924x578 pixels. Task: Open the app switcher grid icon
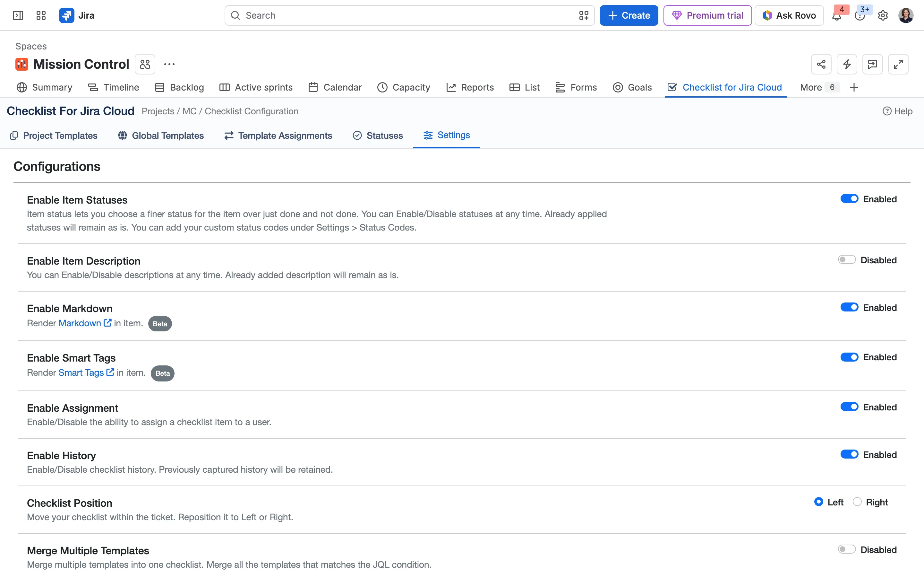[41, 15]
